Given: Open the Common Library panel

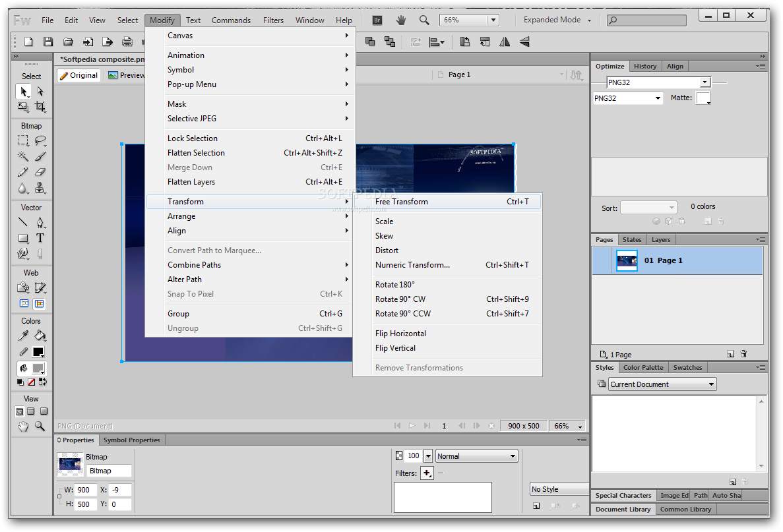Looking at the screenshot, I should pyautogui.click(x=685, y=510).
